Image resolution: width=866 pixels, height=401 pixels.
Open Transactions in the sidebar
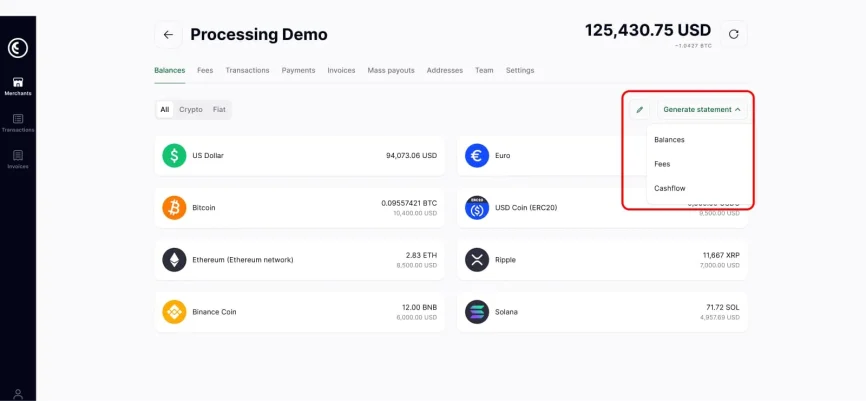pyautogui.click(x=18, y=123)
